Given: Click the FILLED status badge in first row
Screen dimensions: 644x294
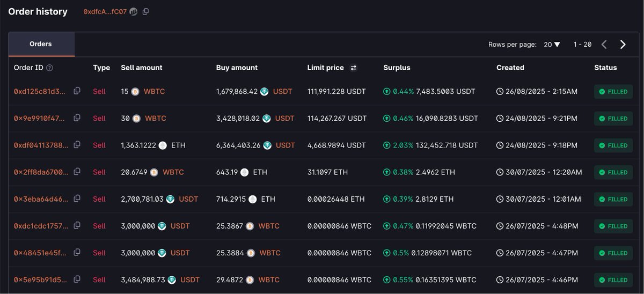Looking at the screenshot, I should (613, 92).
